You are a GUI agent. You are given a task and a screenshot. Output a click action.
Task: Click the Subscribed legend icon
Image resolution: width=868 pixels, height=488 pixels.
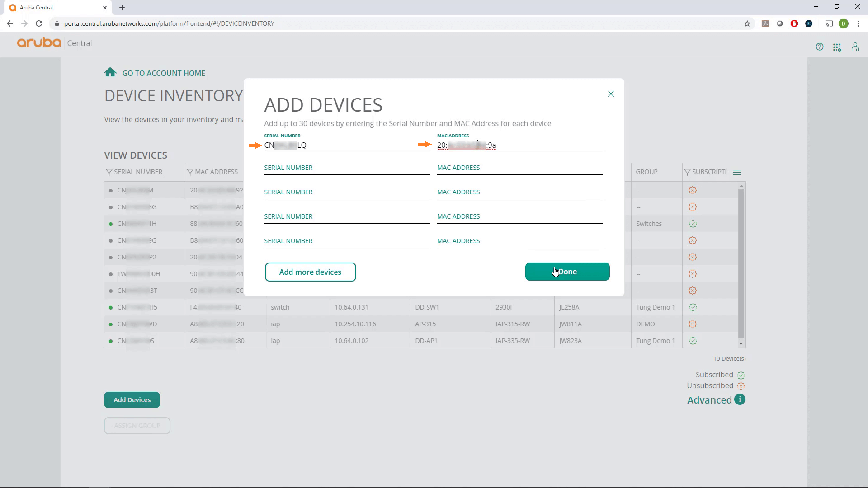741,375
